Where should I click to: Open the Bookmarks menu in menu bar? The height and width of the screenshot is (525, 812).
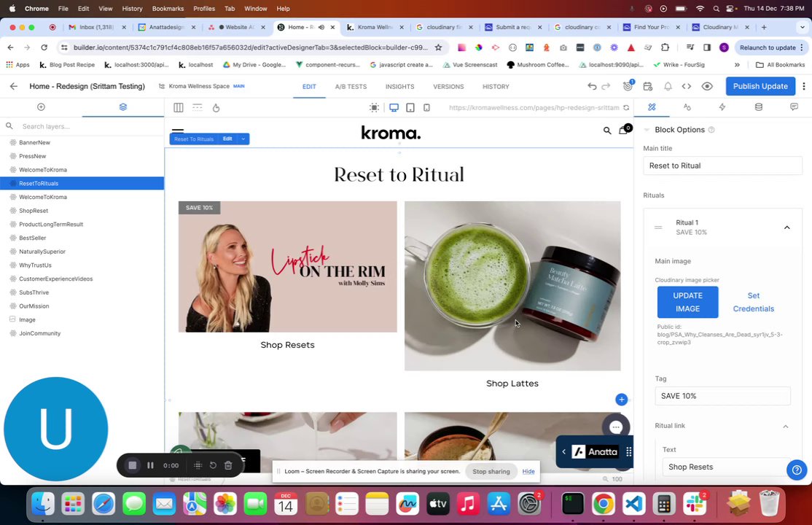click(168, 8)
